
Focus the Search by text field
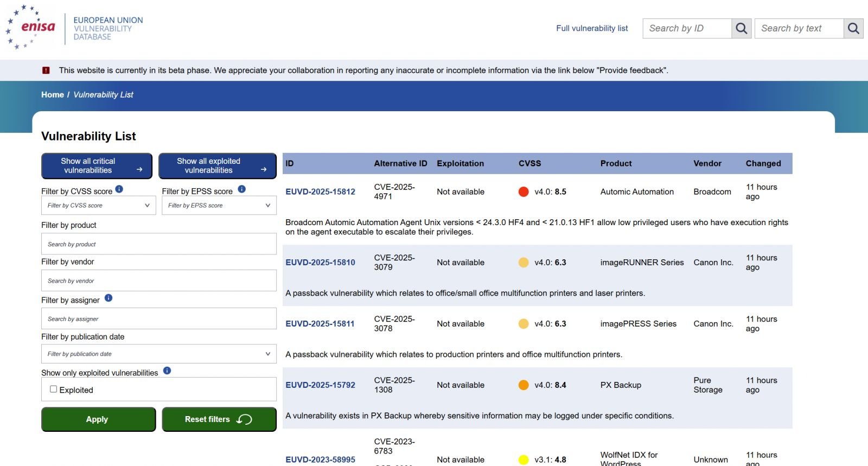click(x=799, y=28)
